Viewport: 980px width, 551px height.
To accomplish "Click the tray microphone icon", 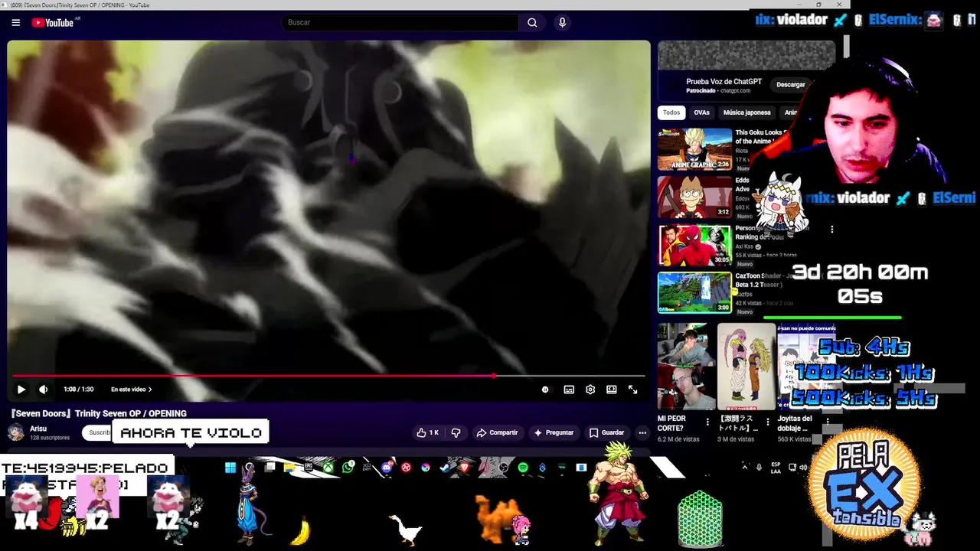I will point(759,467).
